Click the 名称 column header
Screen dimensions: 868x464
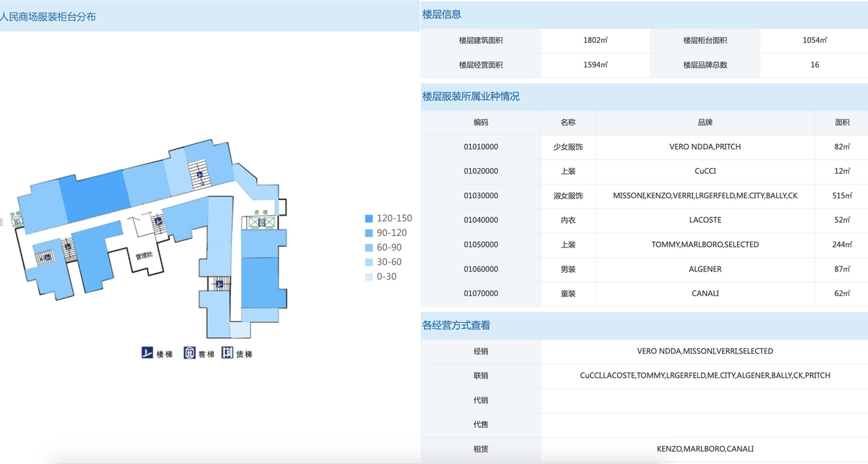[568, 122]
